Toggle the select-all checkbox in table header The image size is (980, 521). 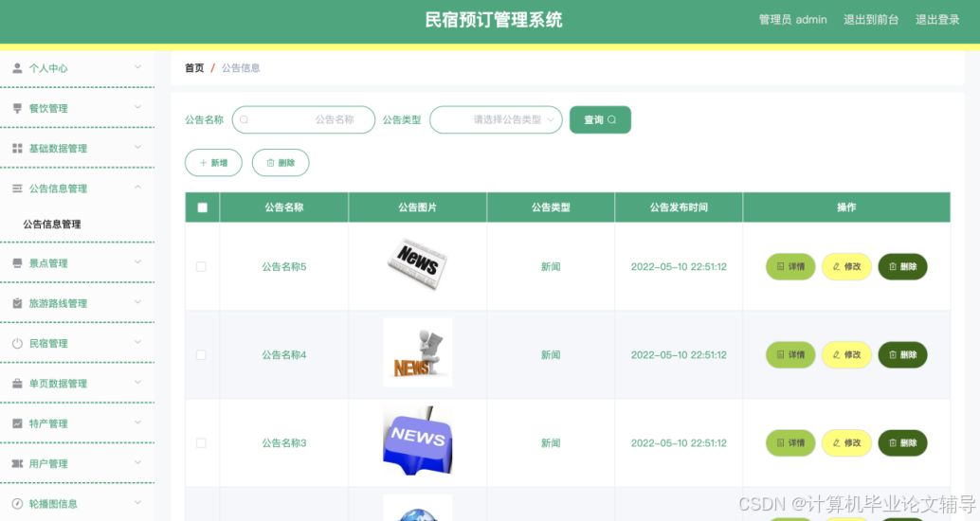point(203,207)
